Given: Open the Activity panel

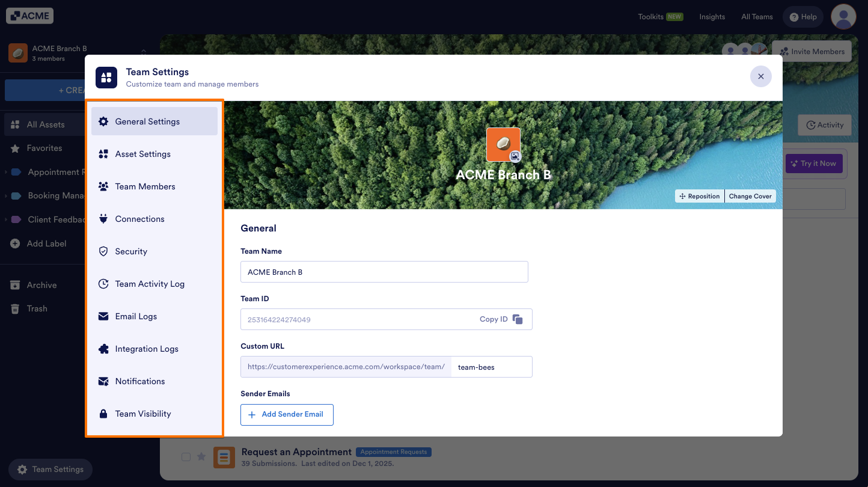Looking at the screenshot, I should click(825, 125).
